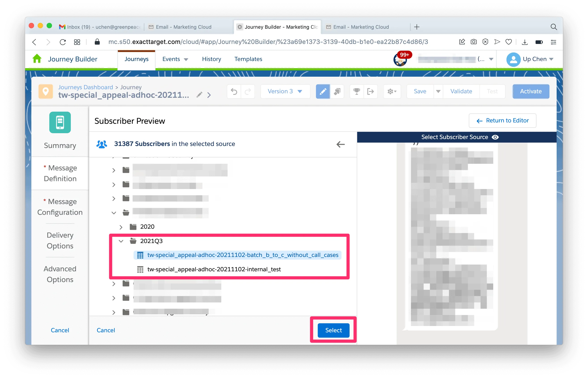Click the green home icon in Journey Builder
588x378 pixels.
37,59
